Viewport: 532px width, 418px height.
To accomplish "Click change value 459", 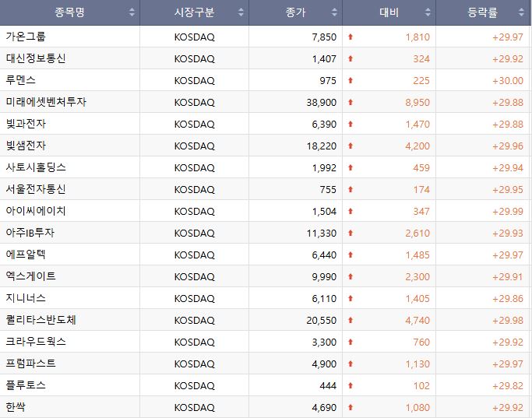I will click(x=421, y=168).
